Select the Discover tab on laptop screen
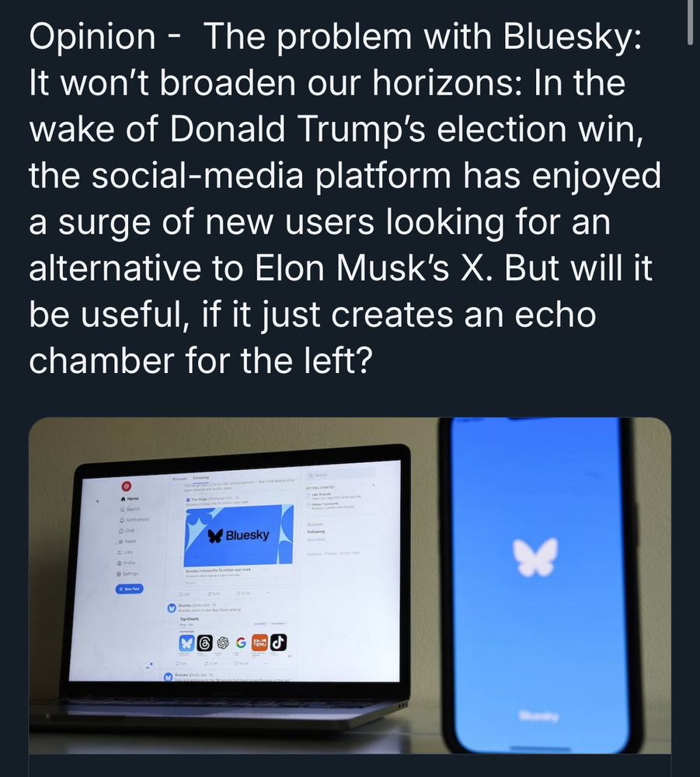Image resolution: width=700 pixels, height=777 pixels. (x=179, y=478)
